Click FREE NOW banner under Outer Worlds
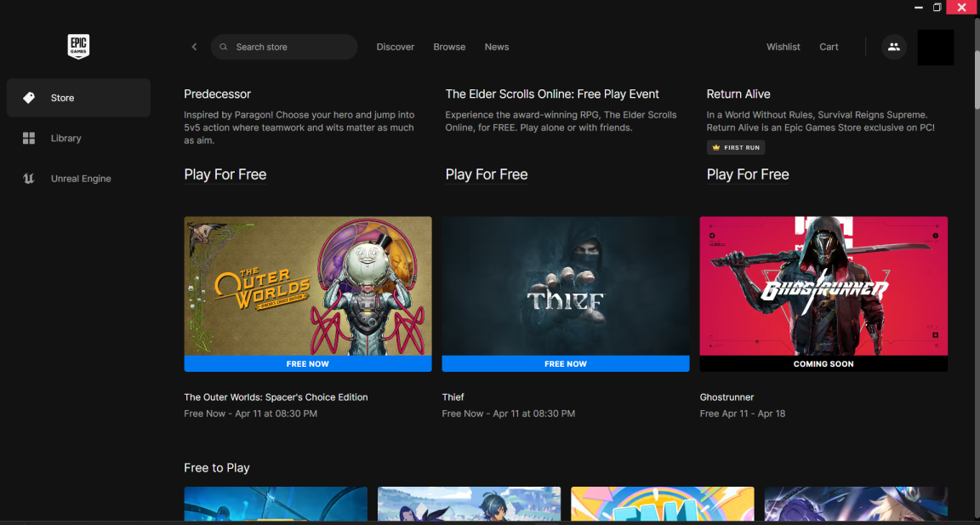Screen dimensions: 980x525 coord(308,363)
